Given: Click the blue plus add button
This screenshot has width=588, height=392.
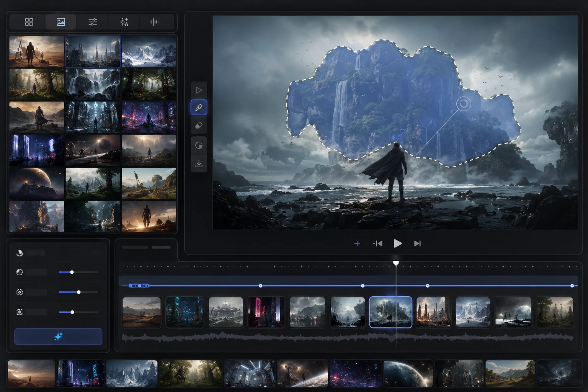Looking at the screenshot, I should click(357, 243).
